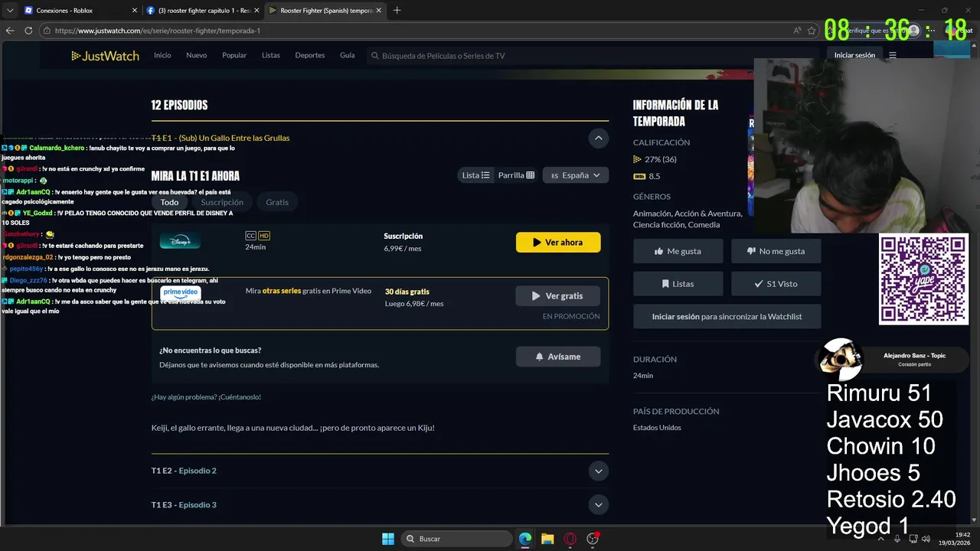Click the Yape QR code image

[923, 279]
